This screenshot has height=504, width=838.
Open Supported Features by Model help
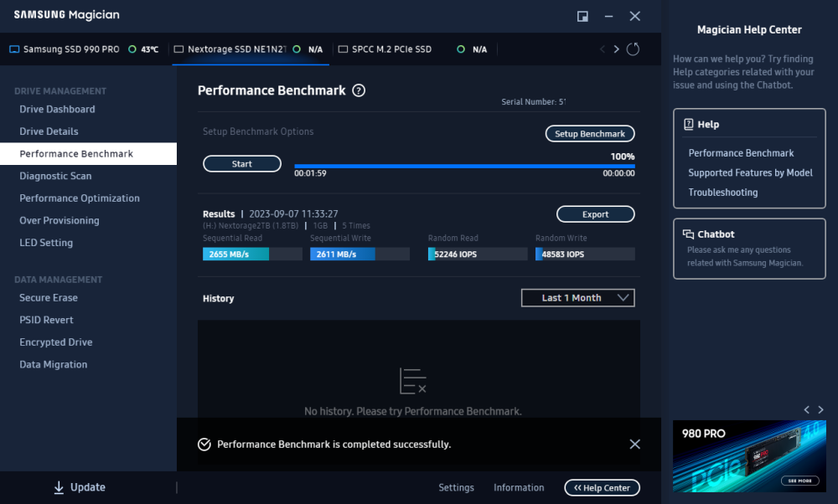coord(750,173)
